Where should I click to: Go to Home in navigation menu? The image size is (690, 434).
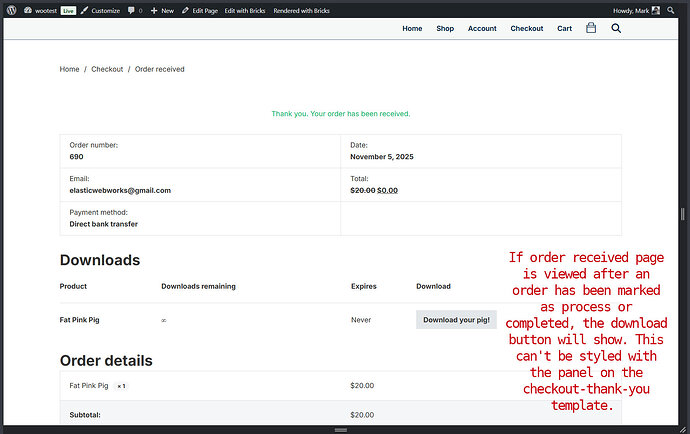click(x=412, y=29)
